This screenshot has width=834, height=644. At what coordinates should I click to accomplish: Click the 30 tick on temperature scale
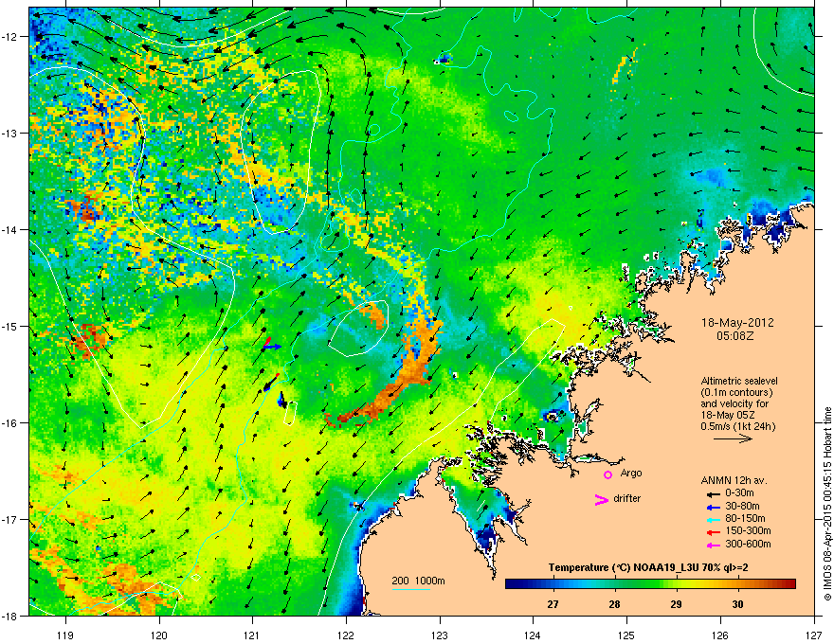pyautogui.click(x=737, y=604)
